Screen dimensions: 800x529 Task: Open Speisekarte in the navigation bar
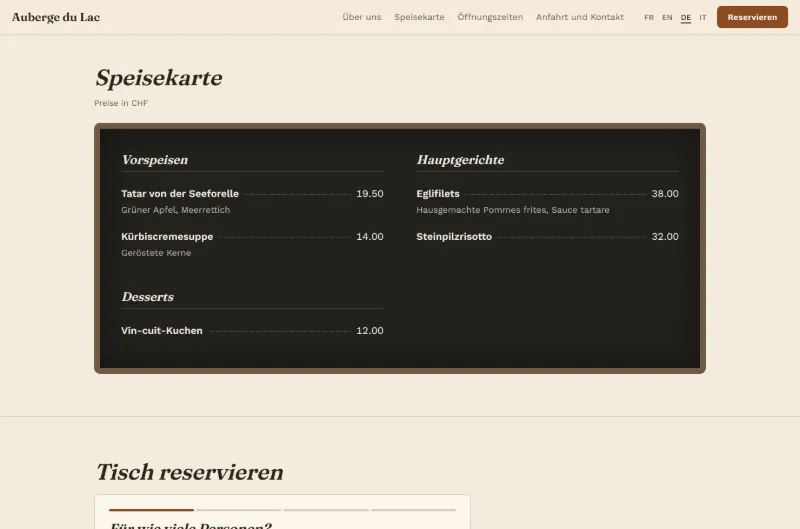click(x=419, y=17)
